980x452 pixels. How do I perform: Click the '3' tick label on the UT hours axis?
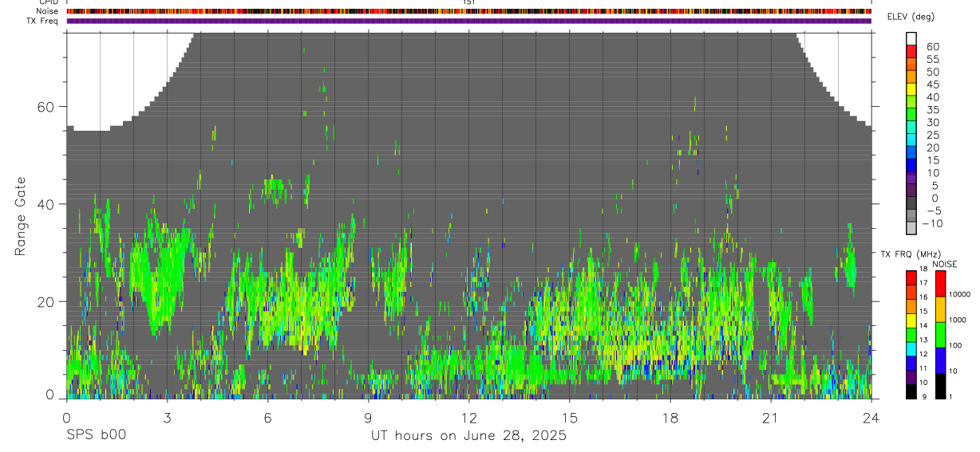coord(167,418)
